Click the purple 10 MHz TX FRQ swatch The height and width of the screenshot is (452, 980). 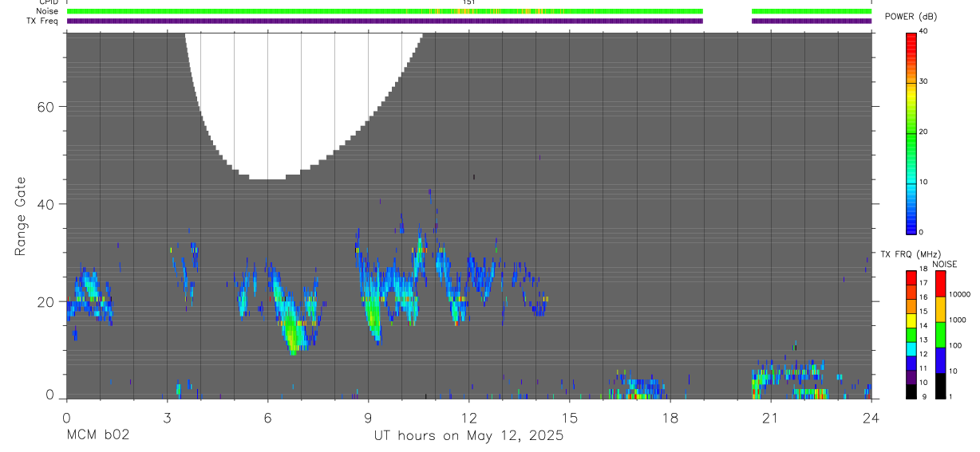pos(911,378)
